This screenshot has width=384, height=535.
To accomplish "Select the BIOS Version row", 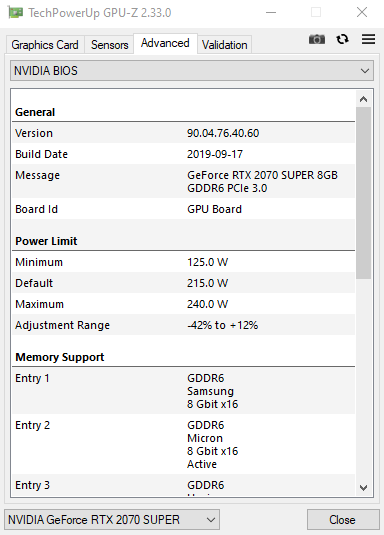I will click(184, 133).
